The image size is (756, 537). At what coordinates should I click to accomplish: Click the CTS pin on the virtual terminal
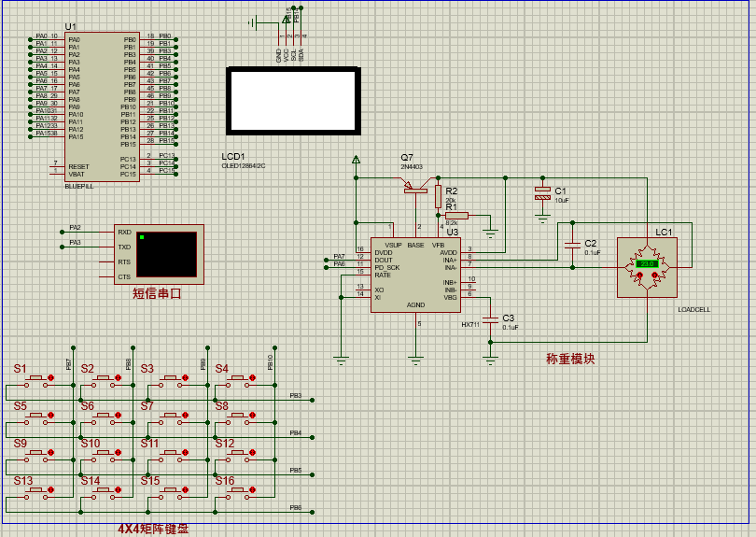pyautogui.click(x=124, y=277)
